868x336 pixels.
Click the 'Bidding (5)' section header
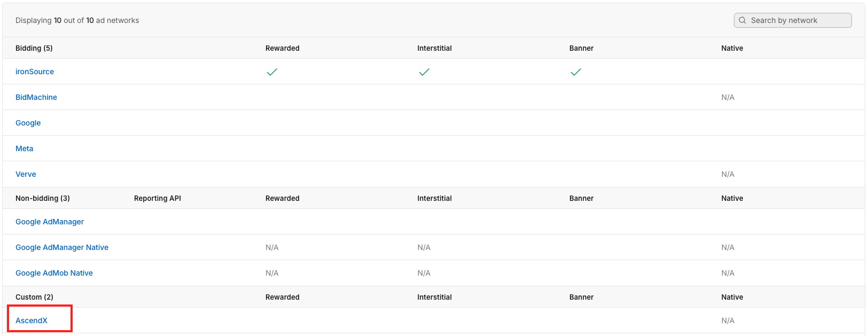coord(34,48)
